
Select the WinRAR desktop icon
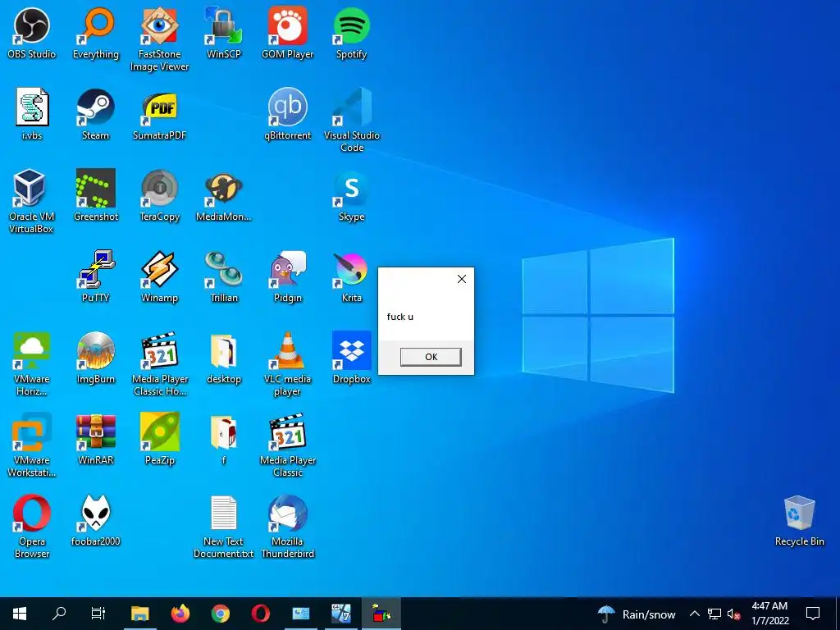[96, 439]
